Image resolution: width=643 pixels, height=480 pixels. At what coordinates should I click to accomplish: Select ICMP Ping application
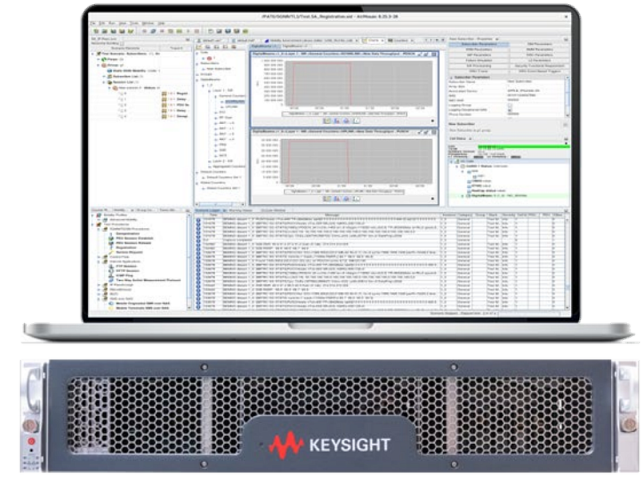tap(124, 275)
